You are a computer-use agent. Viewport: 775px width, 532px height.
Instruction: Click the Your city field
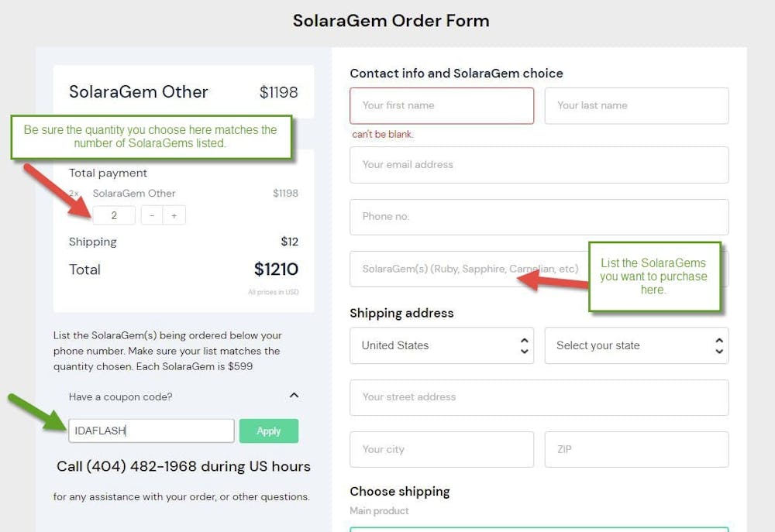pyautogui.click(x=441, y=449)
